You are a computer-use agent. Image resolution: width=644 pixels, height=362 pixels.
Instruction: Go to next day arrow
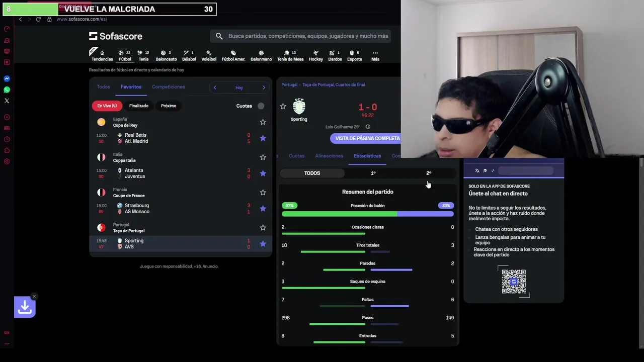(x=264, y=87)
